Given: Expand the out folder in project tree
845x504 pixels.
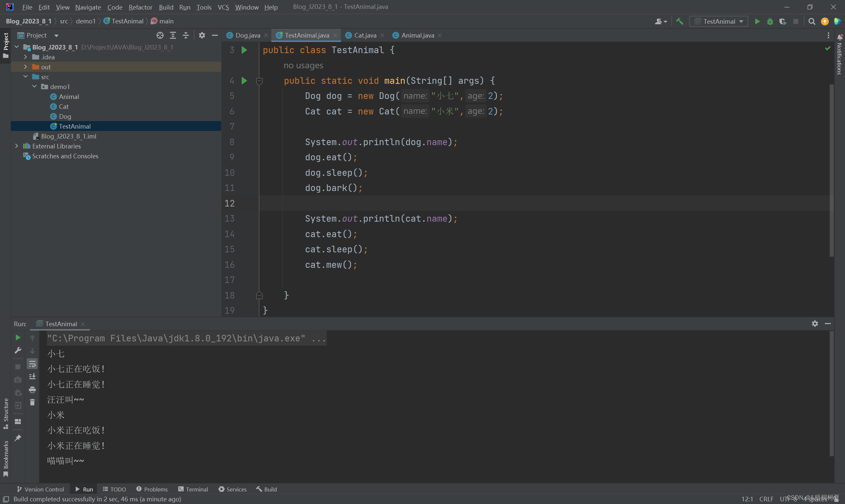Looking at the screenshot, I should click(x=25, y=67).
